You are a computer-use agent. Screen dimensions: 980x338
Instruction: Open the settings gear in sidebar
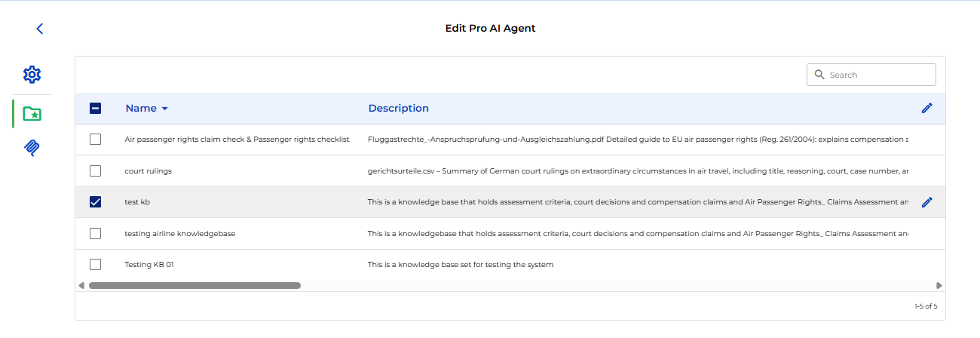pyautogui.click(x=32, y=75)
